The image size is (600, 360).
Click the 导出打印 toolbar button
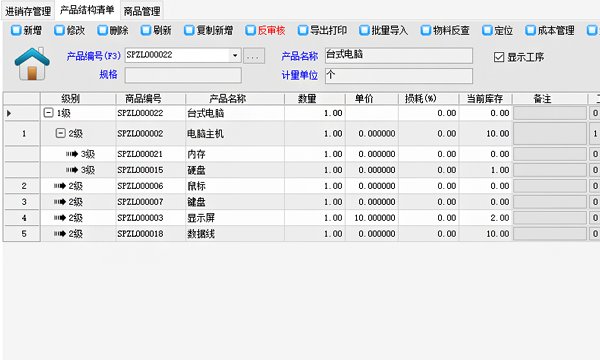click(x=322, y=30)
